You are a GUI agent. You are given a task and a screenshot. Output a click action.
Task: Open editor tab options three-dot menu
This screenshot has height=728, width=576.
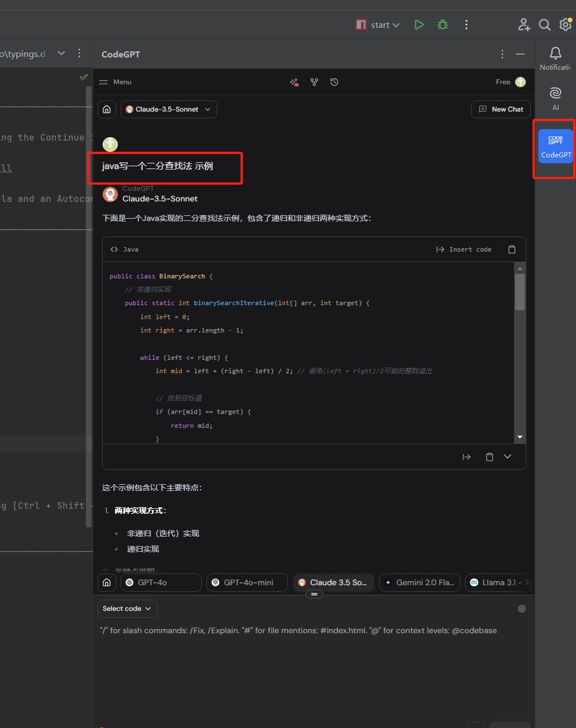[79, 54]
